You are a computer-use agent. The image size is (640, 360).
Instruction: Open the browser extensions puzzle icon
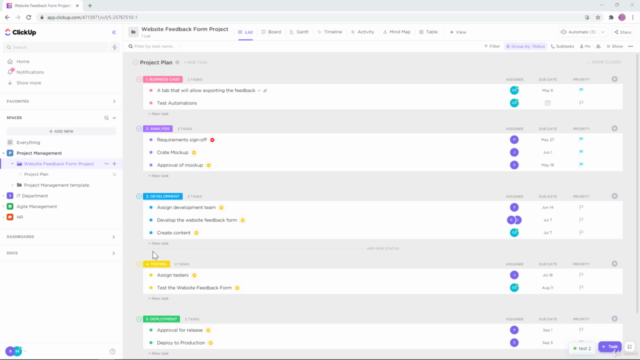(x=611, y=18)
